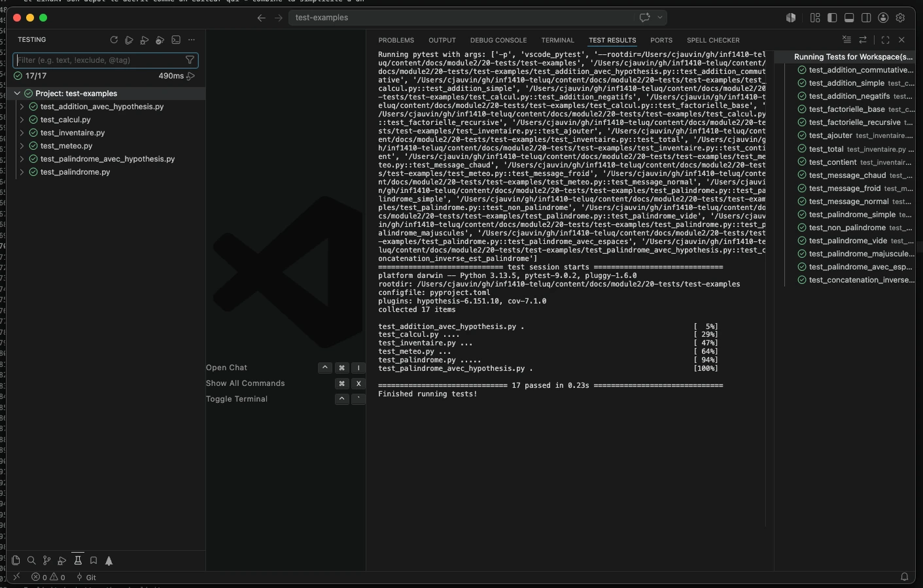The width and height of the screenshot is (923, 588).
Task: Switch to the Output tab
Action: (x=442, y=41)
